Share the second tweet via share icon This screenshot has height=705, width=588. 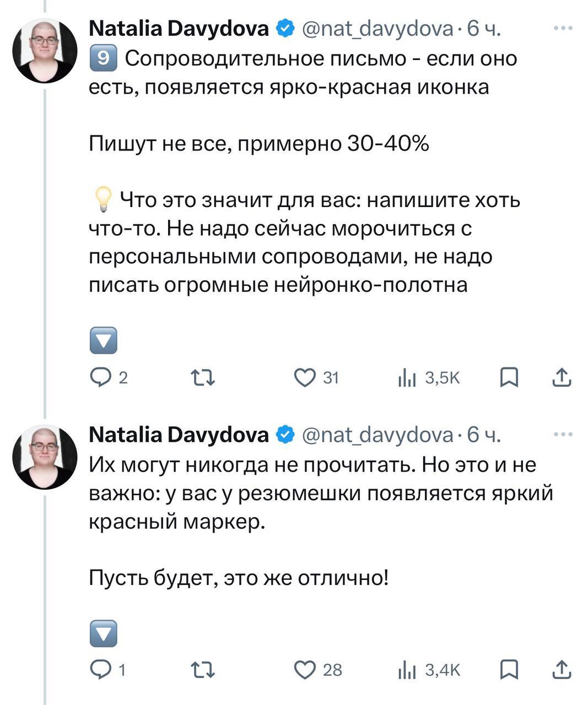(561, 670)
